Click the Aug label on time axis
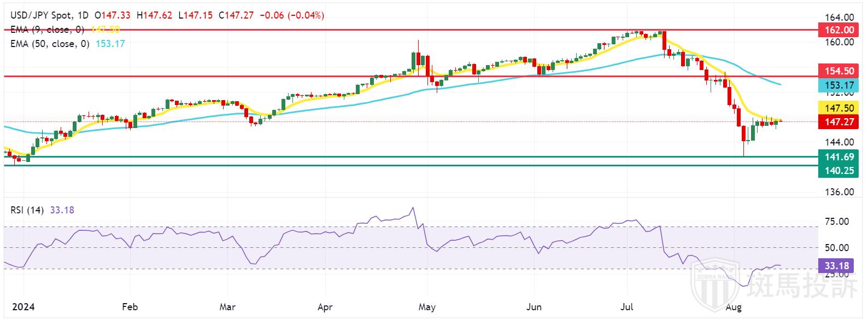The image size is (868, 319). pos(734,308)
